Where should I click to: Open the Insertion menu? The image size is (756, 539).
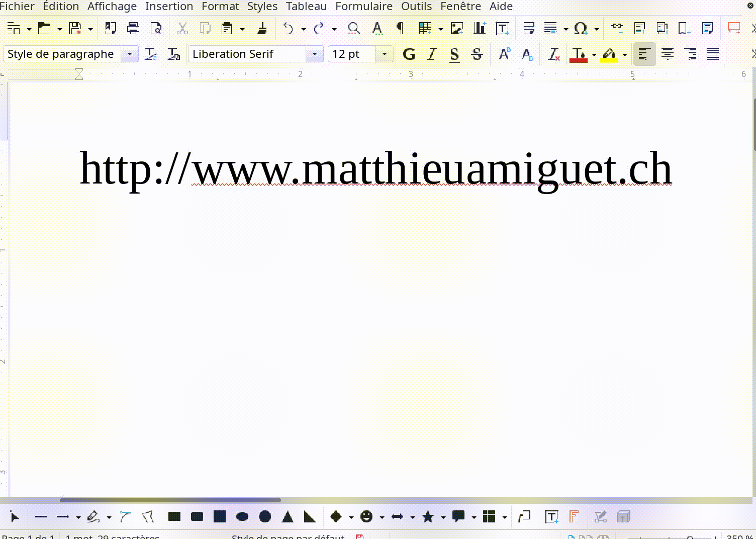point(169,7)
